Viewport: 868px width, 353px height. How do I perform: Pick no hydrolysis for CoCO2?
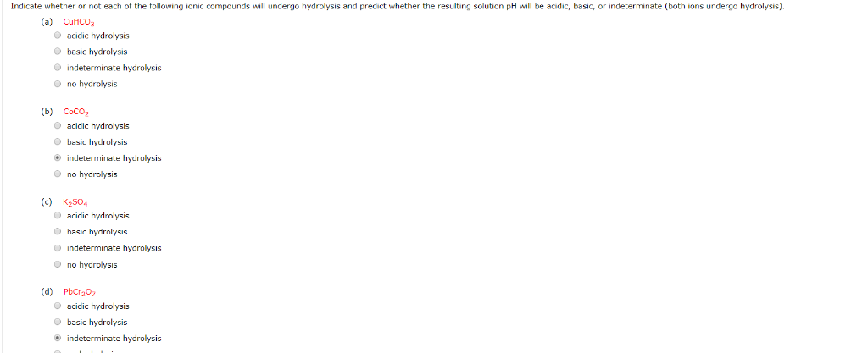[x=58, y=174]
